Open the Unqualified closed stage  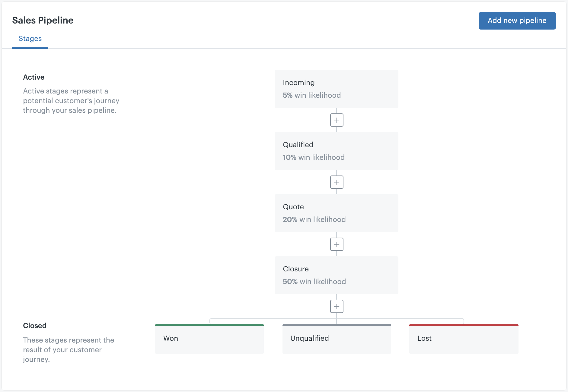click(337, 339)
